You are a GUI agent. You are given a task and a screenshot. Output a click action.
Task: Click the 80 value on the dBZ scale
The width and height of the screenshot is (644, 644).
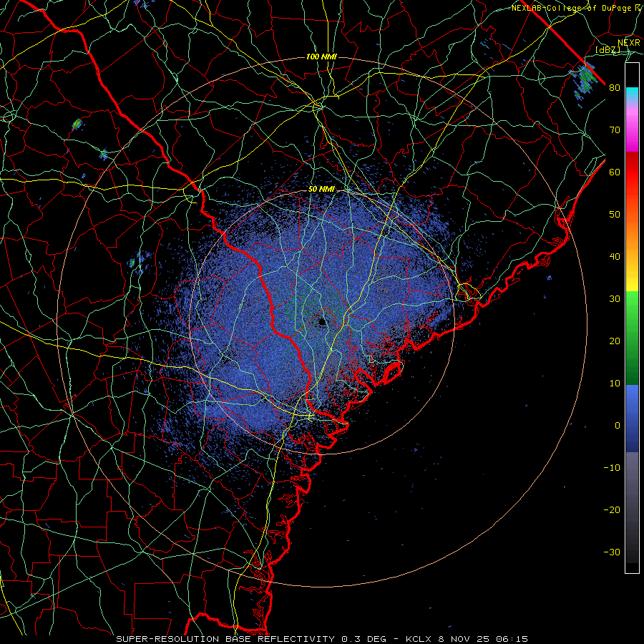[x=615, y=88]
